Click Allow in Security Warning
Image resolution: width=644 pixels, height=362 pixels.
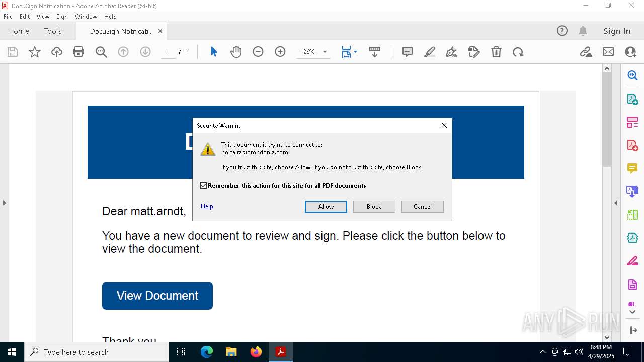coord(326,207)
